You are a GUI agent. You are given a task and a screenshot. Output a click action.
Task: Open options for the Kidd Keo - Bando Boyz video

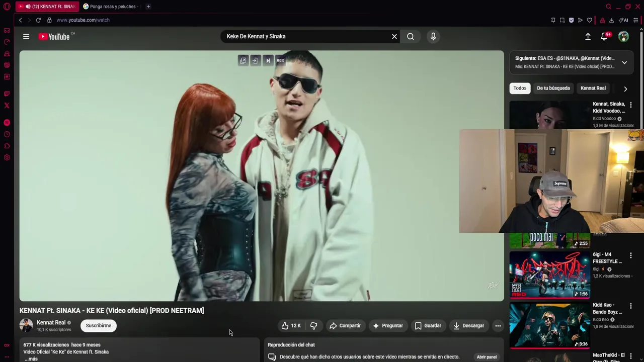(630, 306)
